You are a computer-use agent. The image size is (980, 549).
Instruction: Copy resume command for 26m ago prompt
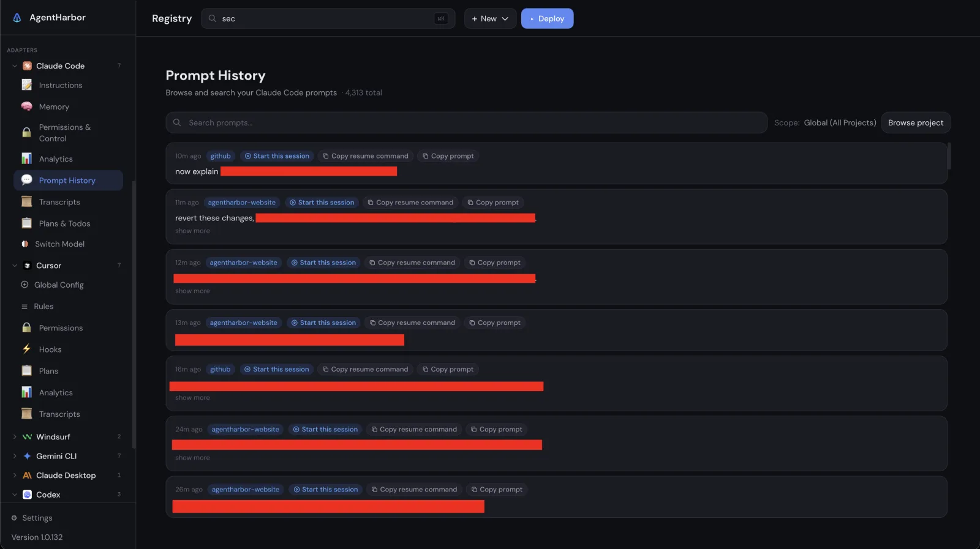(x=414, y=490)
